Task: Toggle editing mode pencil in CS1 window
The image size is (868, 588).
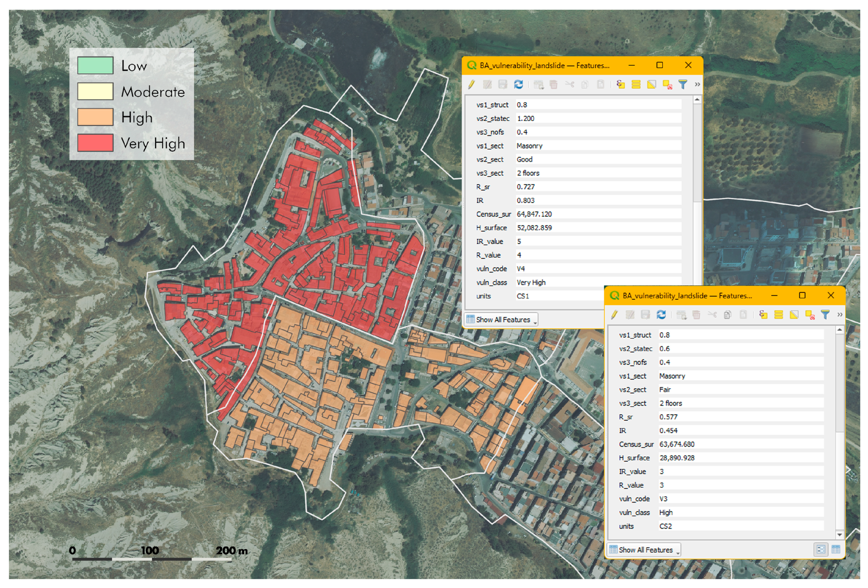Action: [472, 84]
